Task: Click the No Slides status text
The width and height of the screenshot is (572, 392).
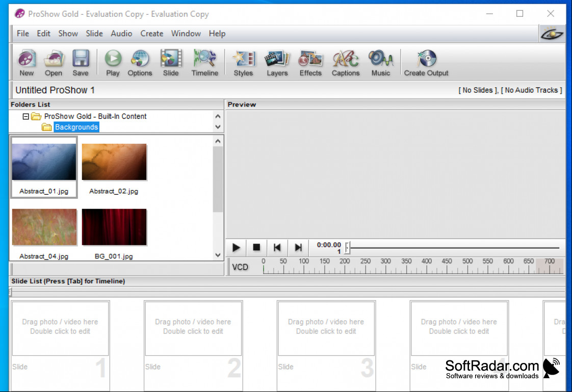Action: (x=478, y=90)
